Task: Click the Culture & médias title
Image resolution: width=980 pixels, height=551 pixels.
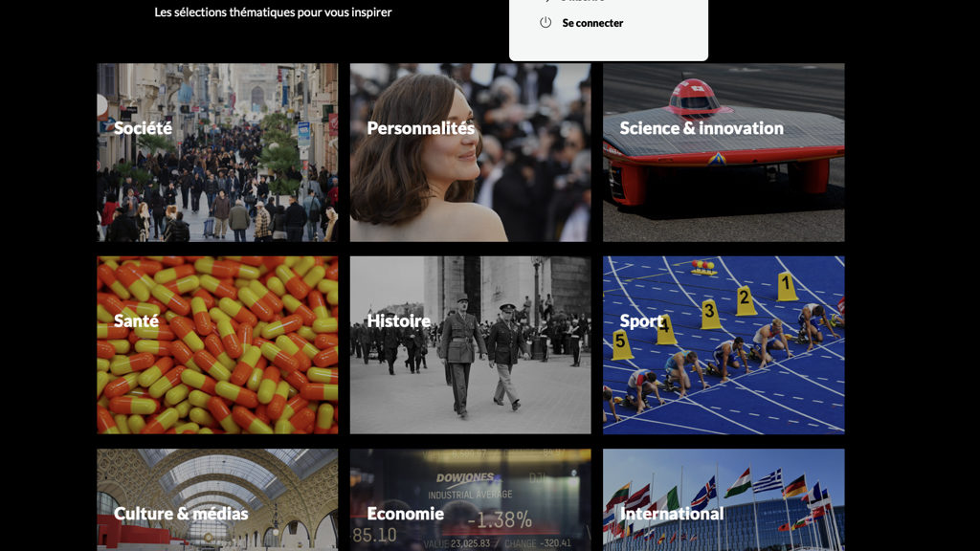Action: 181,514
